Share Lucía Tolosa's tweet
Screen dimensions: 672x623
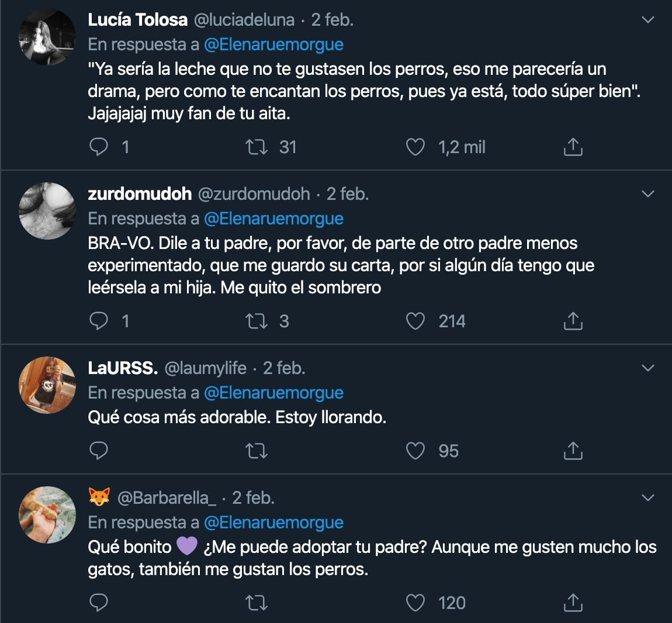coord(573,147)
